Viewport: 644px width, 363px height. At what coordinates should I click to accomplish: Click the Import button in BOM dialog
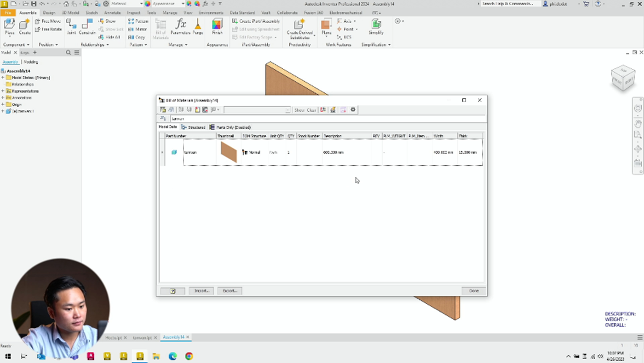pyautogui.click(x=201, y=290)
